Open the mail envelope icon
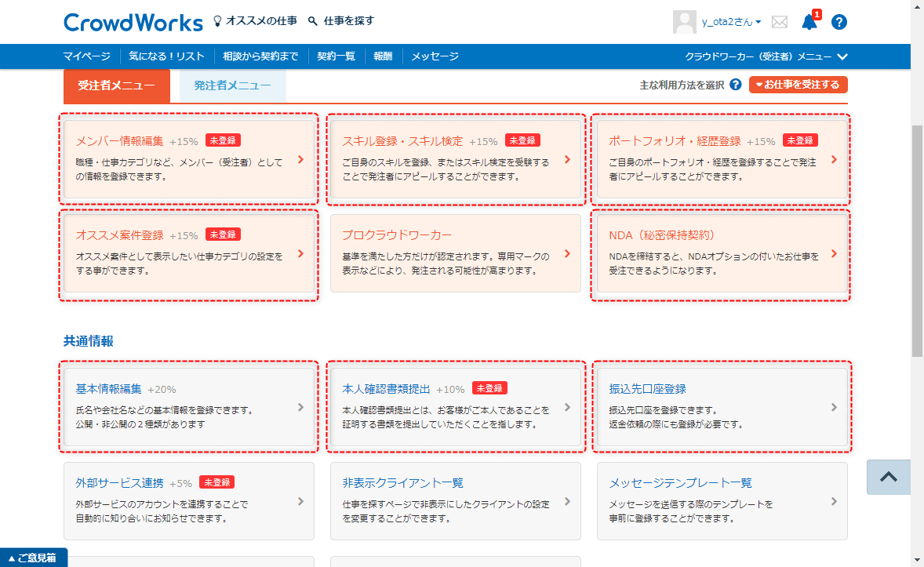The image size is (924, 567). pyautogui.click(x=779, y=22)
